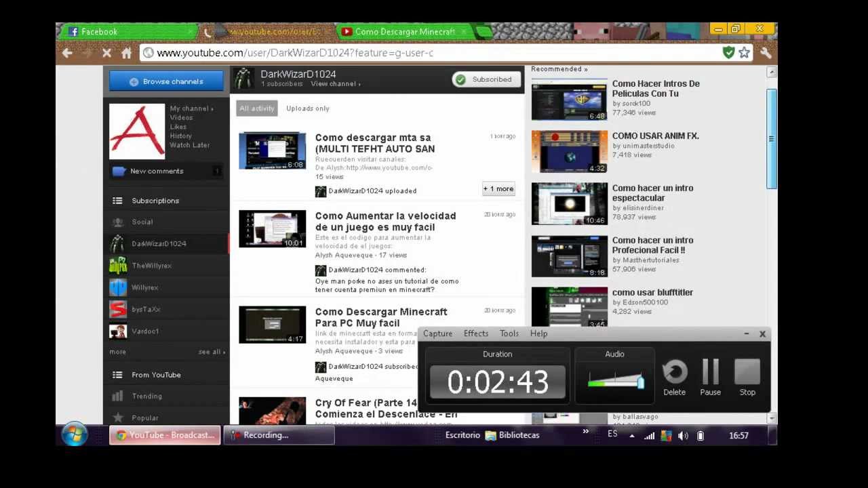
Task: Open the Bibliotecas toolbar folder
Action: point(513,435)
